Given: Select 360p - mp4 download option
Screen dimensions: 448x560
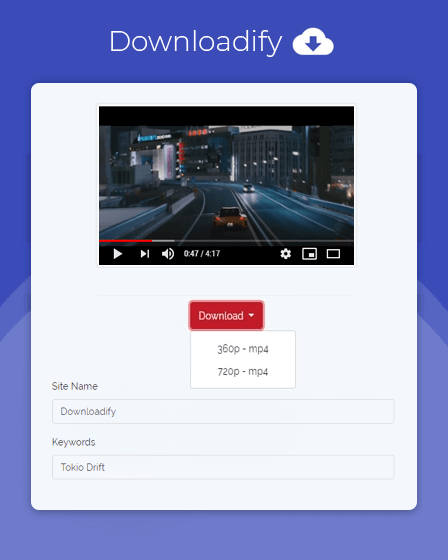Looking at the screenshot, I should click(x=243, y=349).
